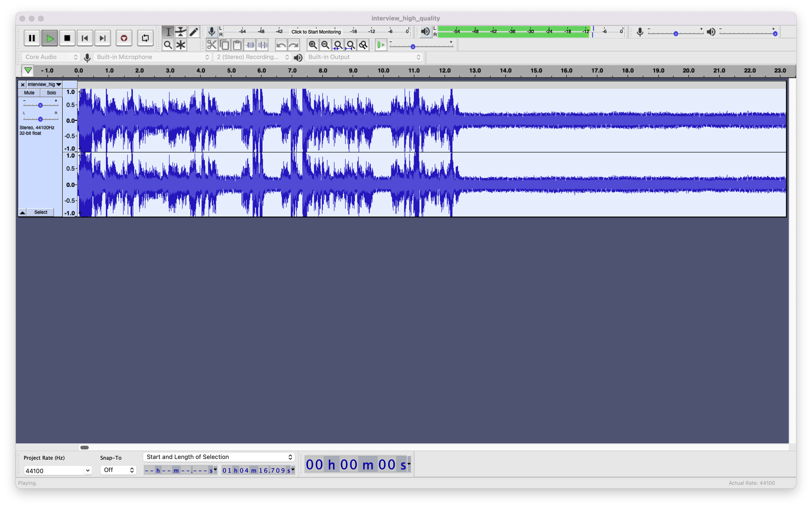Click Trim audio outside selection icon

click(250, 45)
